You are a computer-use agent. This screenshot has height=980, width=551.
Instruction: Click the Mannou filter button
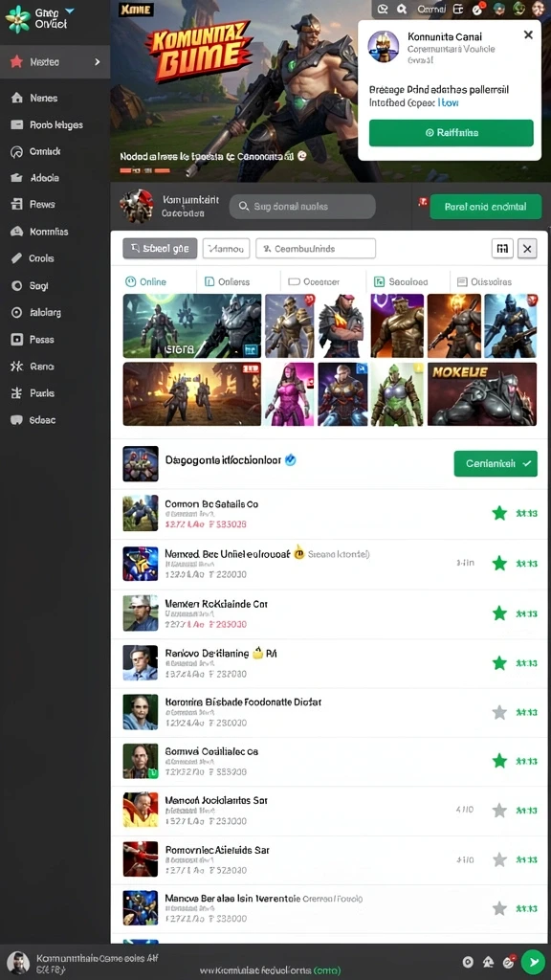coord(226,248)
